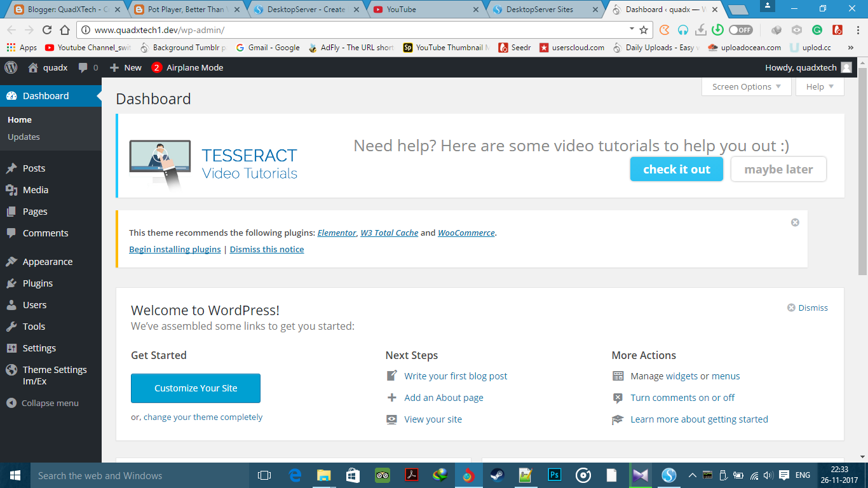
Task: Open the Howdy, quadxtech user menu
Action: coord(808,67)
